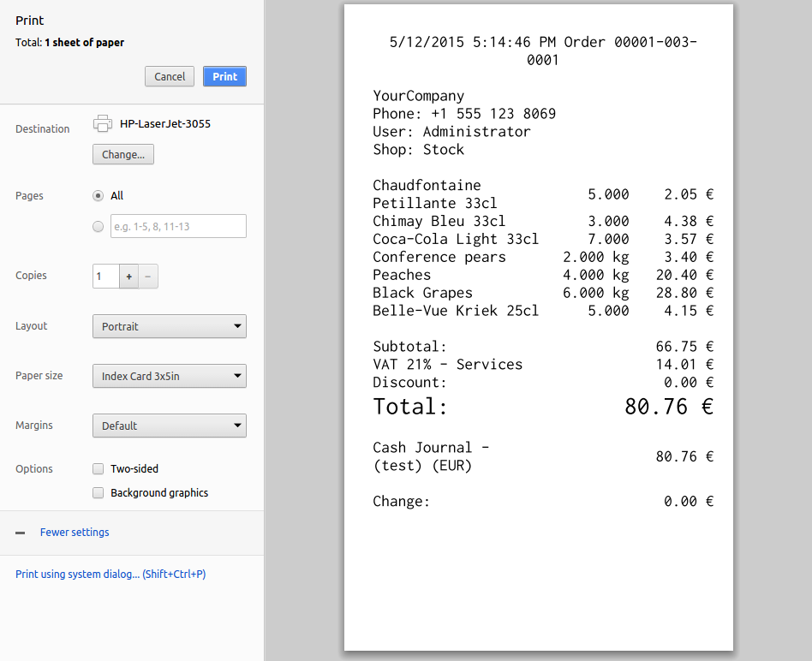Decrease copies with the minus button
The width and height of the screenshot is (812, 661).
click(x=147, y=277)
